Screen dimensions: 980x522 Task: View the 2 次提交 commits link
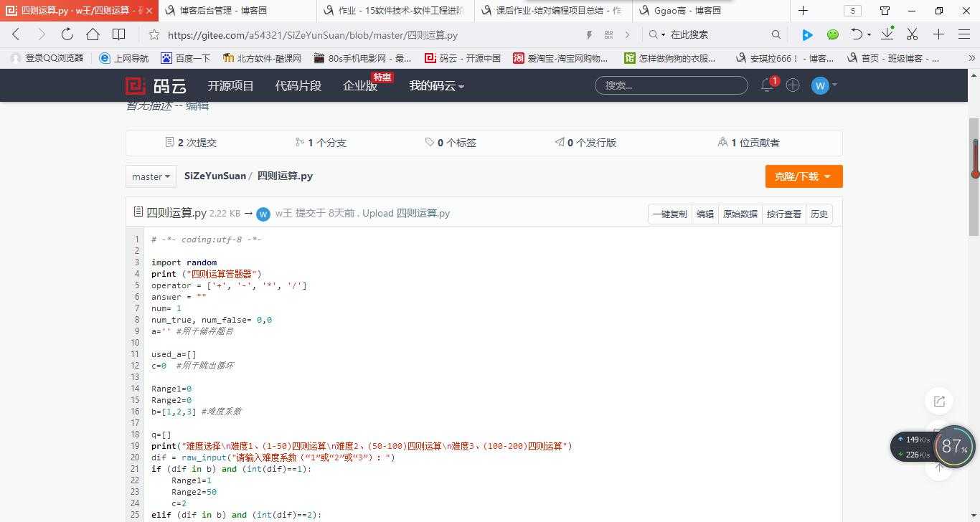[191, 143]
